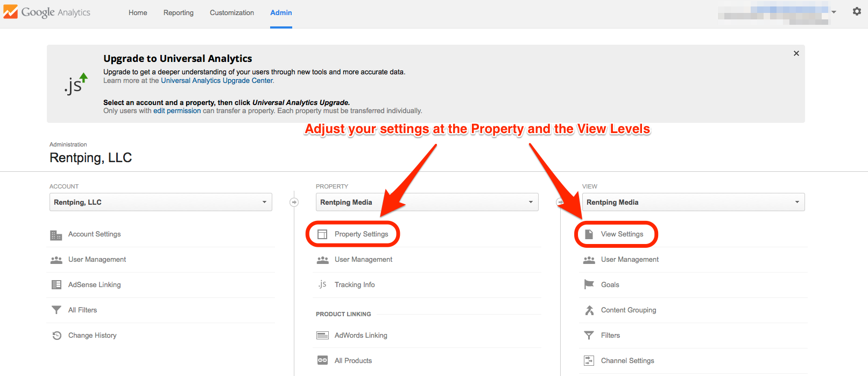Select the AdSense Linking icon
The width and height of the screenshot is (868, 376).
click(x=56, y=285)
